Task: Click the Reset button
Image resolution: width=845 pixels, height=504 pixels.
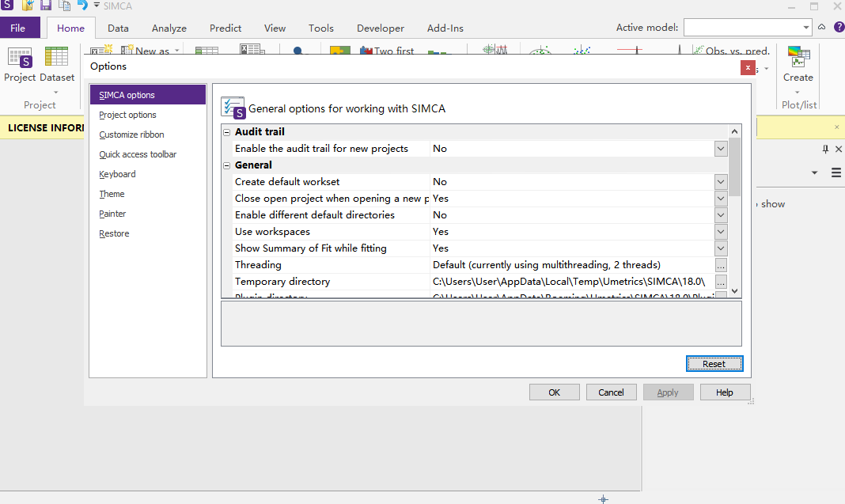Action: 714,364
